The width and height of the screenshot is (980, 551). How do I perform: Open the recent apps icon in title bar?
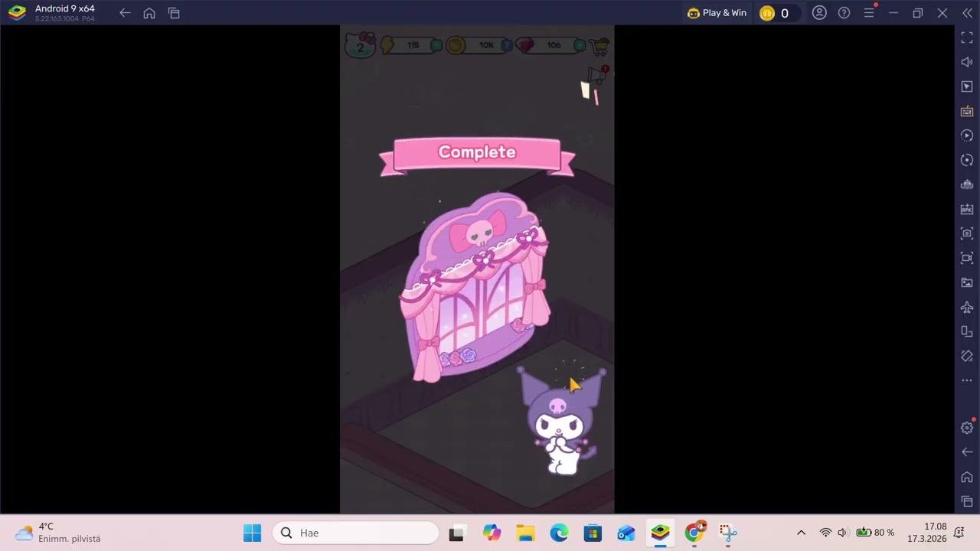tap(174, 13)
